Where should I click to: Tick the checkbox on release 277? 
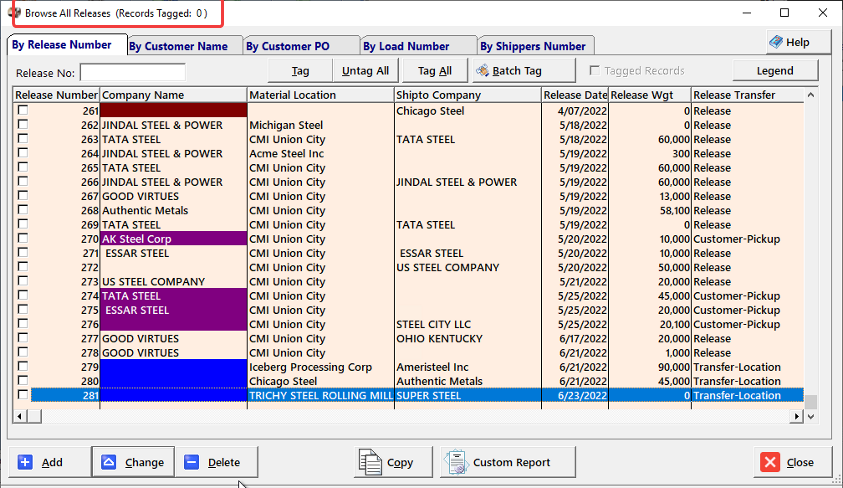[x=23, y=338]
